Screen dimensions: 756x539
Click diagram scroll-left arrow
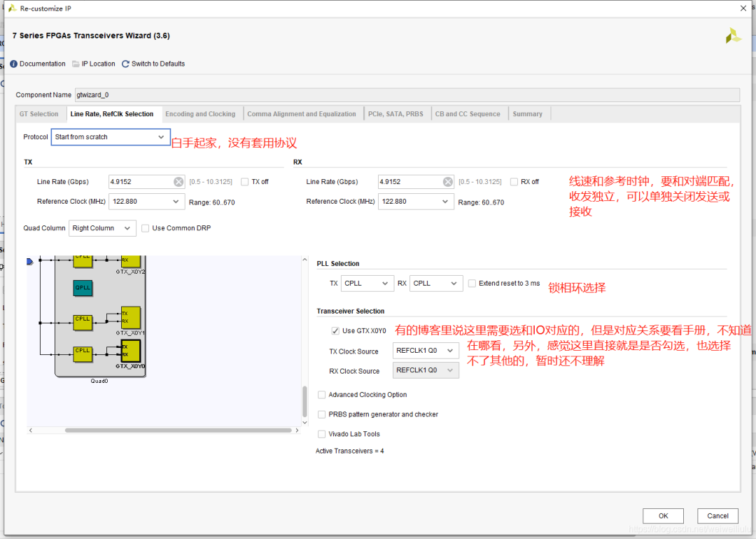click(x=31, y=430)
